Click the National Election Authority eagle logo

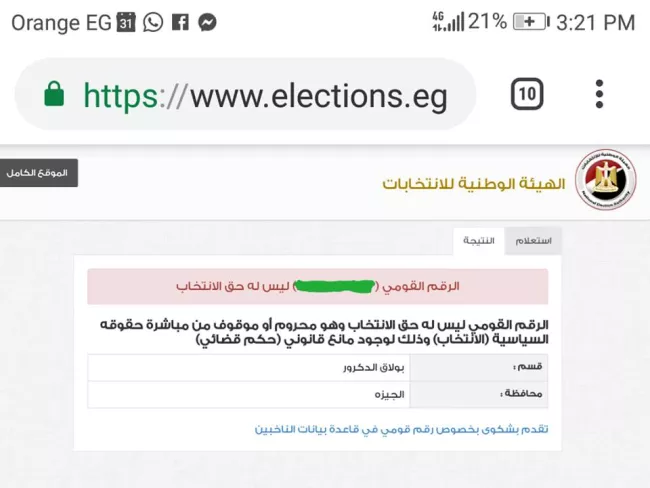605,180
